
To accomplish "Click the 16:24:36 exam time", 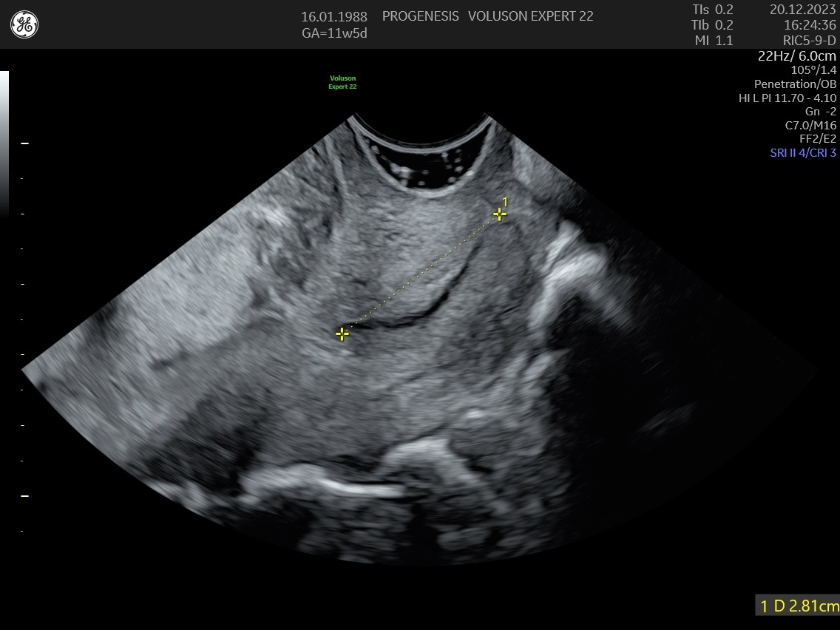I will tap(809, 25).
